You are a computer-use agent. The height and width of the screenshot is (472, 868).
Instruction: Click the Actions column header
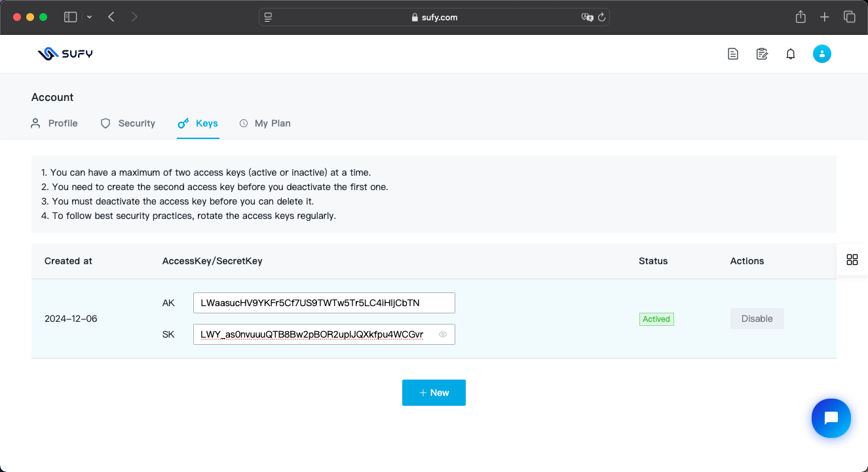coord(747,261)
